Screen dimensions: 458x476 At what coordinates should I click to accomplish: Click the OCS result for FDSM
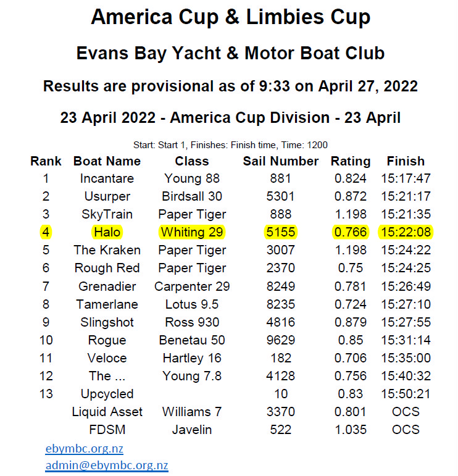pos(406,430)
